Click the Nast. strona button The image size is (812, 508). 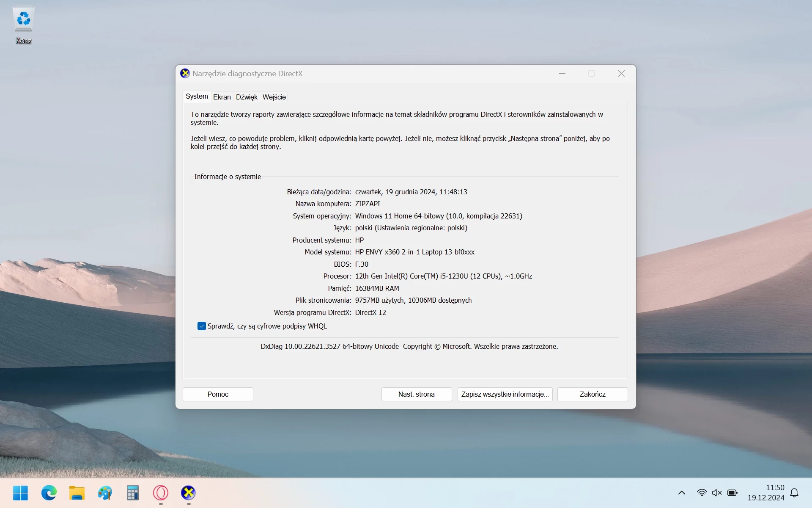(x=416, y=394)
